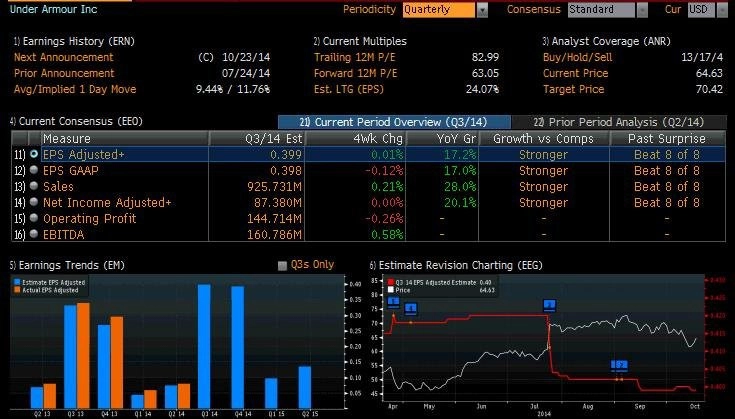Open Estimate Revision Charting (EEG) section

pos(456,265)
